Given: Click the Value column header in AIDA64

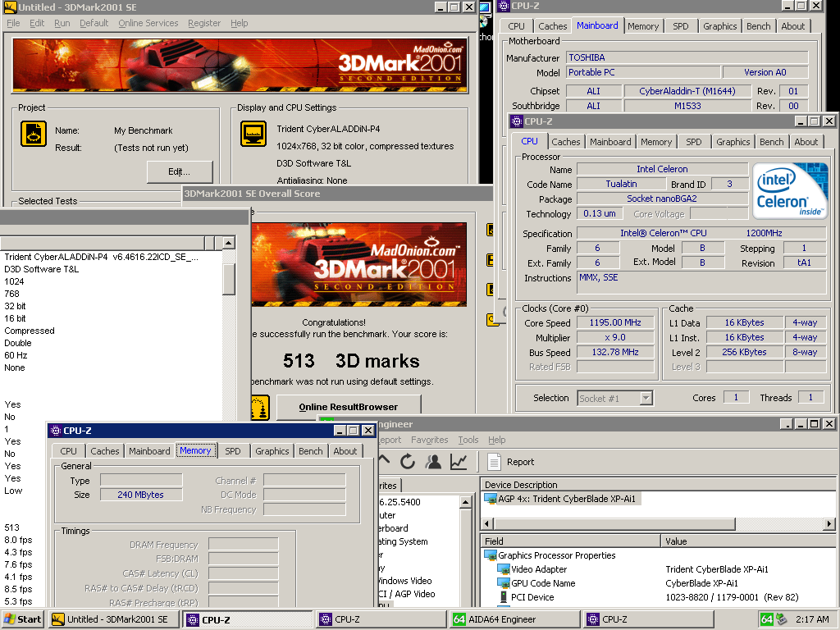Looking at the screenshot, I should pos(748,541).
